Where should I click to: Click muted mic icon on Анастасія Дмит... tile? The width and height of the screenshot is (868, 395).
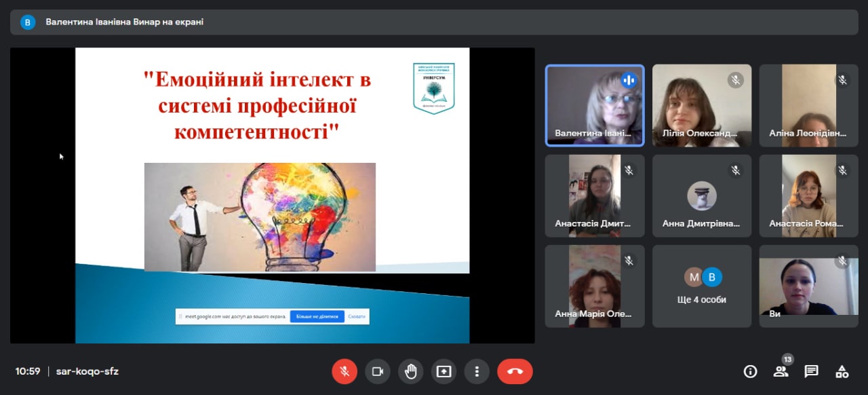(x=629, y=170)
